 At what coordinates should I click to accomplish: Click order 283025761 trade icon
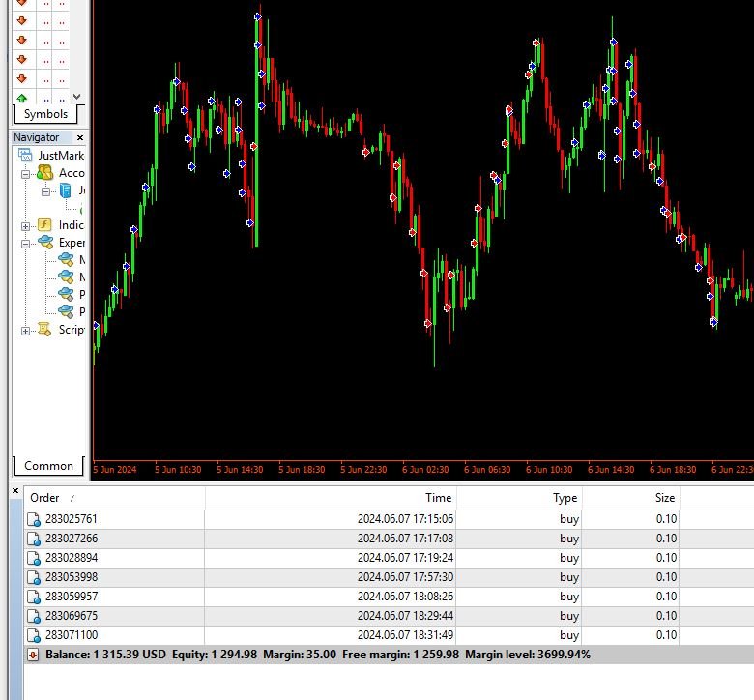(34, 519)
